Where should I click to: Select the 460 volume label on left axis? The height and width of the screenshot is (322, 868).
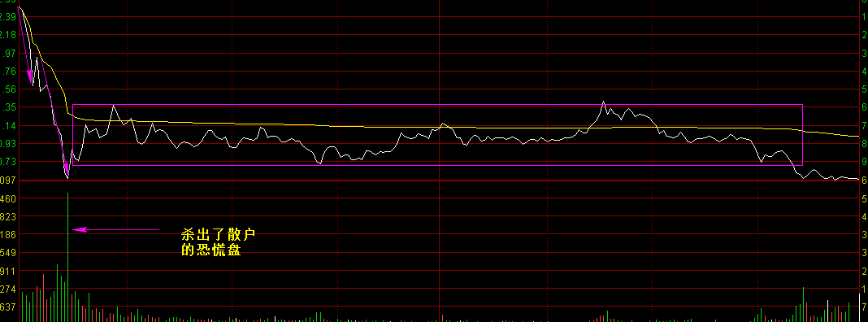(x=8, y=198)
